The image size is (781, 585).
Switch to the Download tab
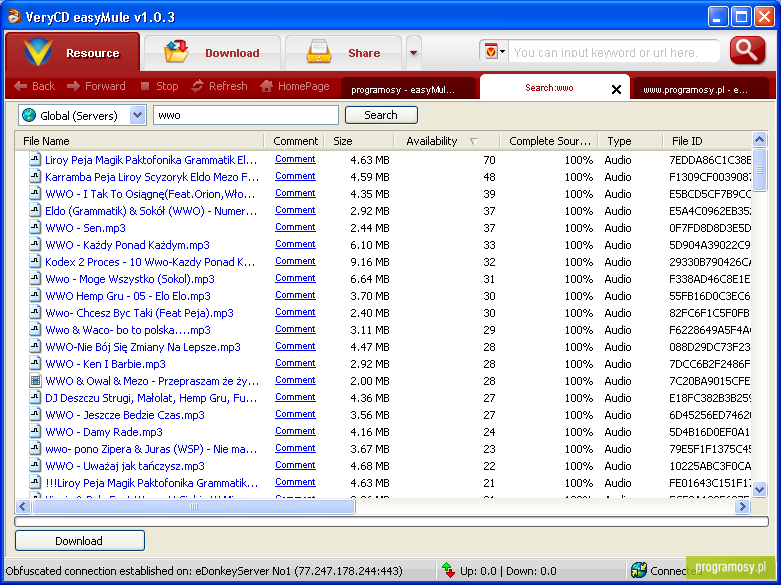(212, 52)
